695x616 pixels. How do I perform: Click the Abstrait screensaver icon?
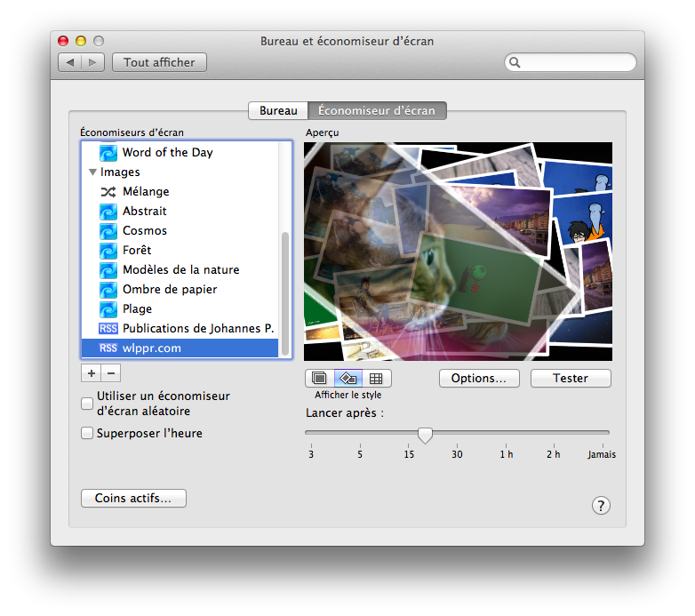click(x=108, y=212)
